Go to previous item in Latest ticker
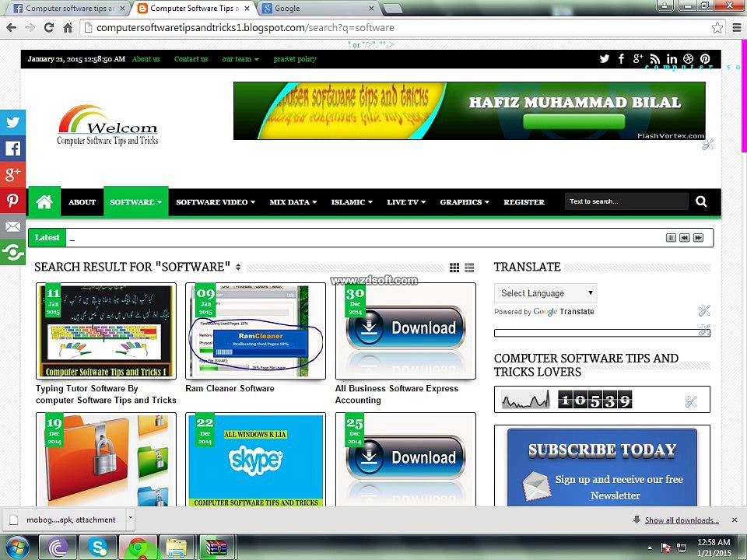Screen dimensions: 747x560 (x=685, y=238)
